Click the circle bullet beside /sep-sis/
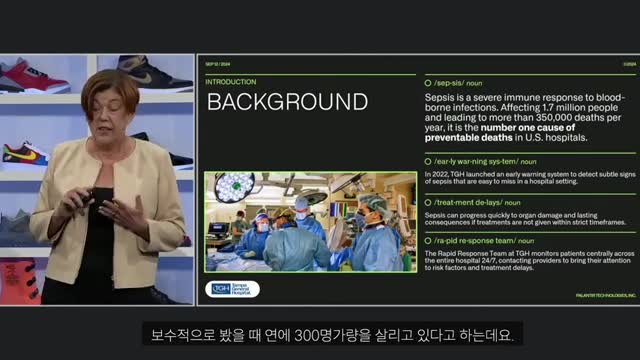 tap(428, 83)
